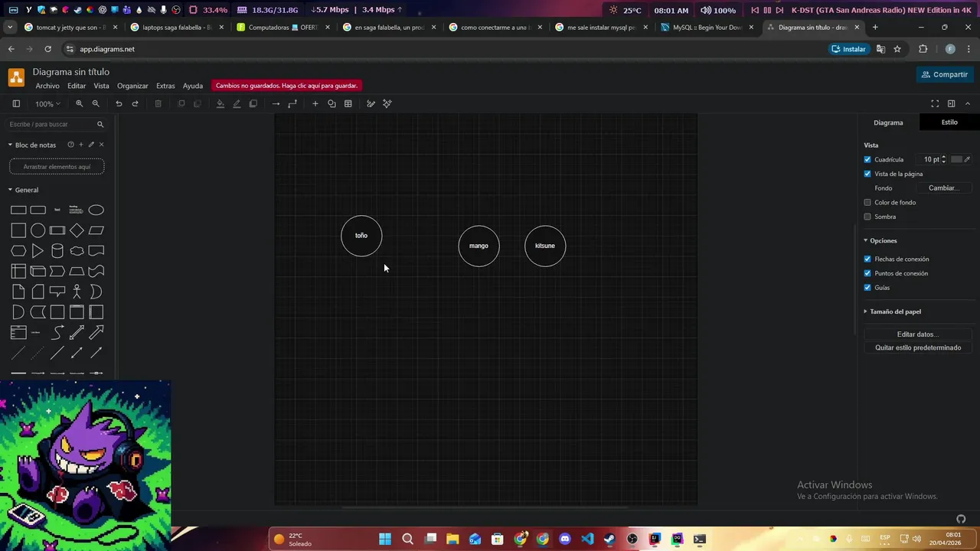
Task: Open the insert plus menu
Action: (315, 104)
